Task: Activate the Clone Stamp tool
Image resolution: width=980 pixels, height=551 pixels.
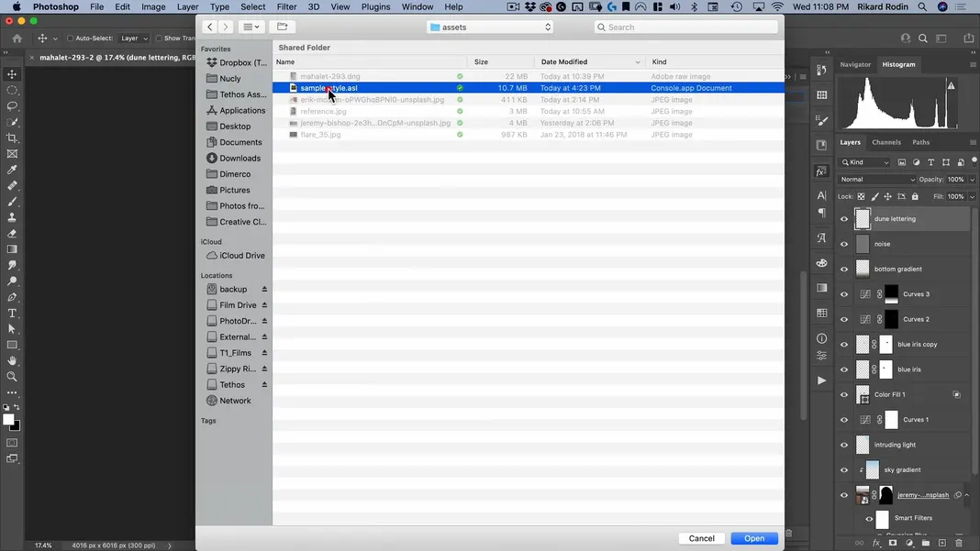Action: [x=12, y=217]
